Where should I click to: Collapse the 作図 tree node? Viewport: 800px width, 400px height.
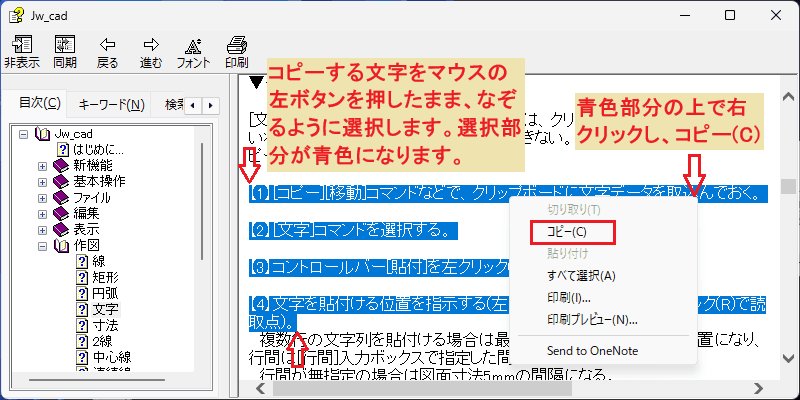[x=42, y=246]
